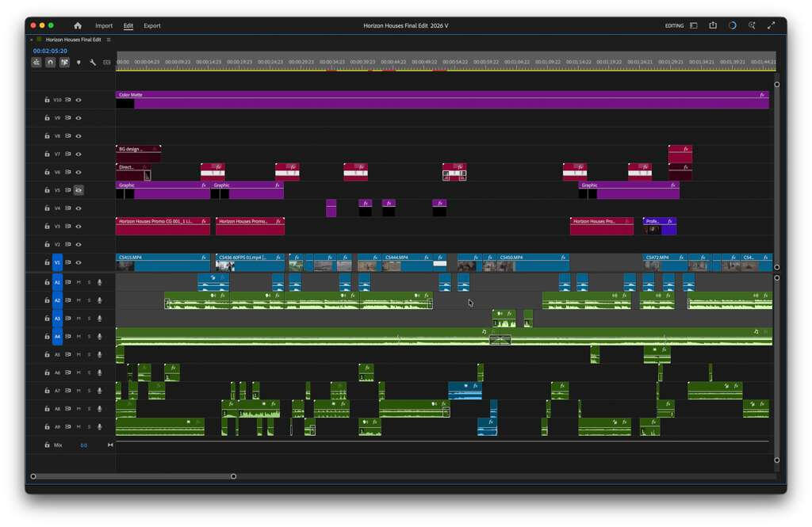Click the voice-over record microphone on A3
Image resolution: width=812 pixels, height=527 pixels.
pos(100,319)
